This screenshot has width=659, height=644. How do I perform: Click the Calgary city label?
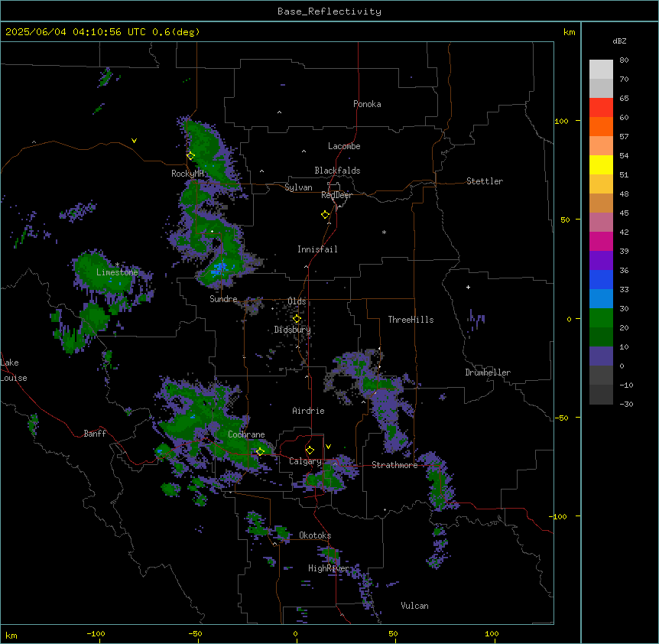coord(306,461)
